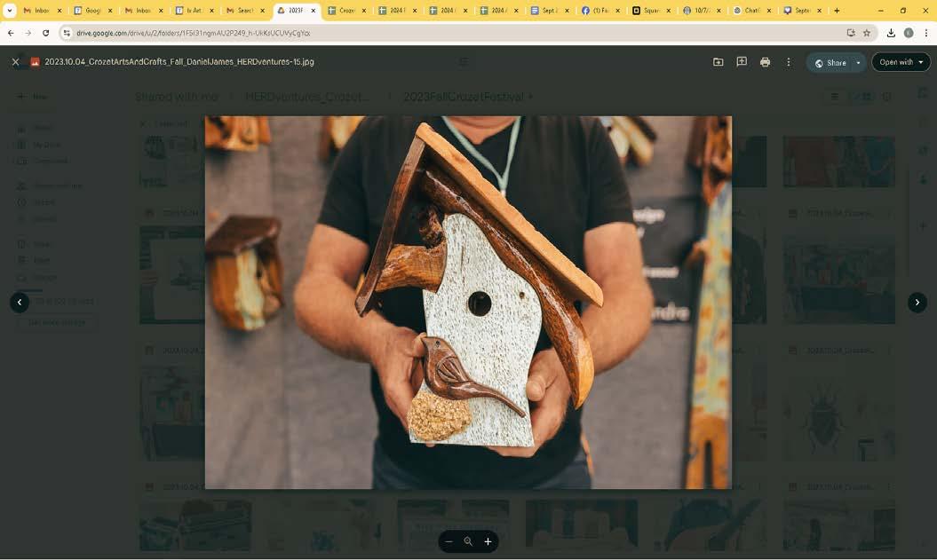Close the 'Septe' tab

(819, 10)
